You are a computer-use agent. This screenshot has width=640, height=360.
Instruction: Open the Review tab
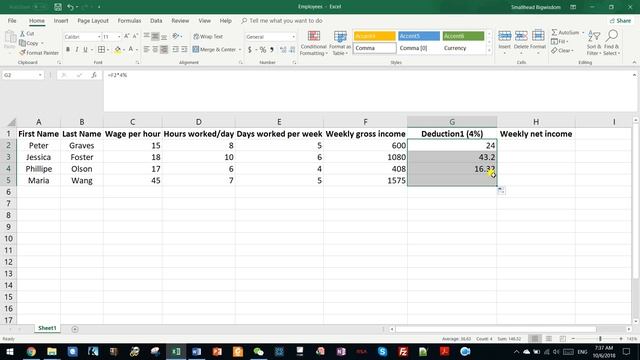pos(180,21)
